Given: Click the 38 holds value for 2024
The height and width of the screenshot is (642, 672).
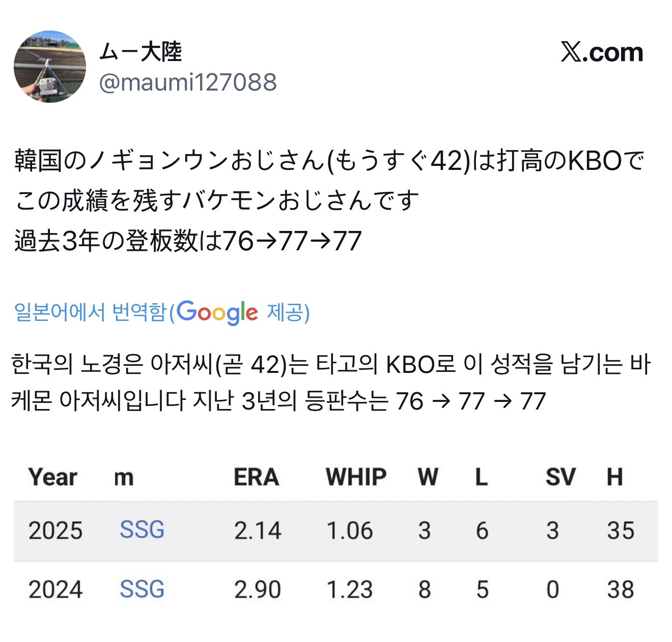Looking at the screenshot, I should (621, 590).
